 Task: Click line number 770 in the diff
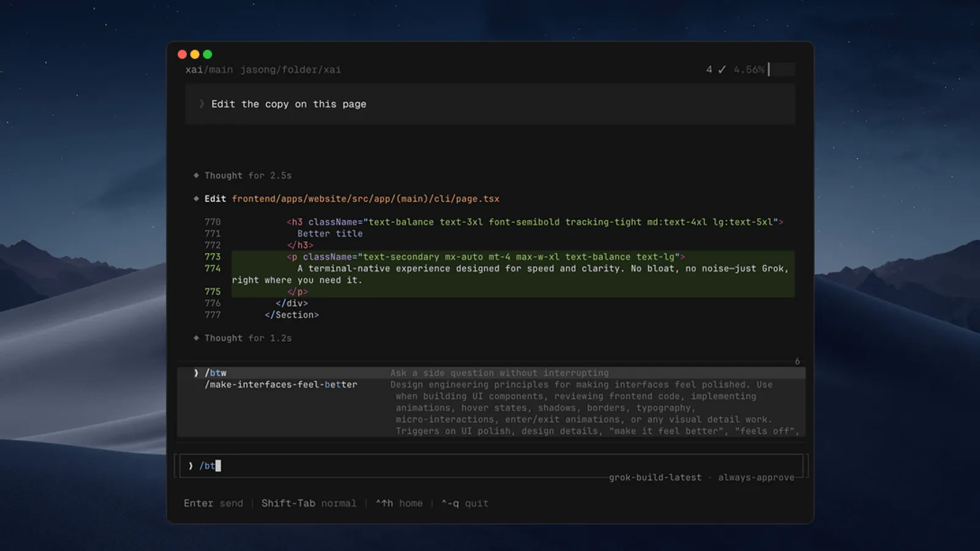pyautogui.click(x=213, y=222)
